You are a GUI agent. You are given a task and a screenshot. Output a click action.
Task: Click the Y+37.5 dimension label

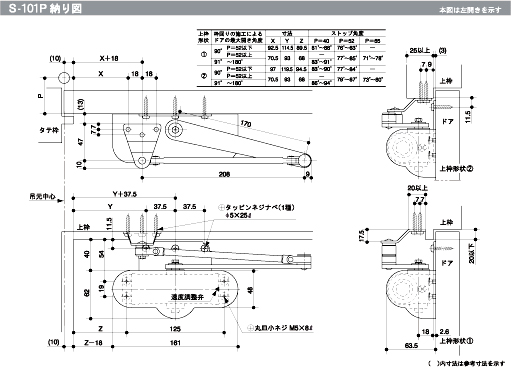(x=125, y=194)
